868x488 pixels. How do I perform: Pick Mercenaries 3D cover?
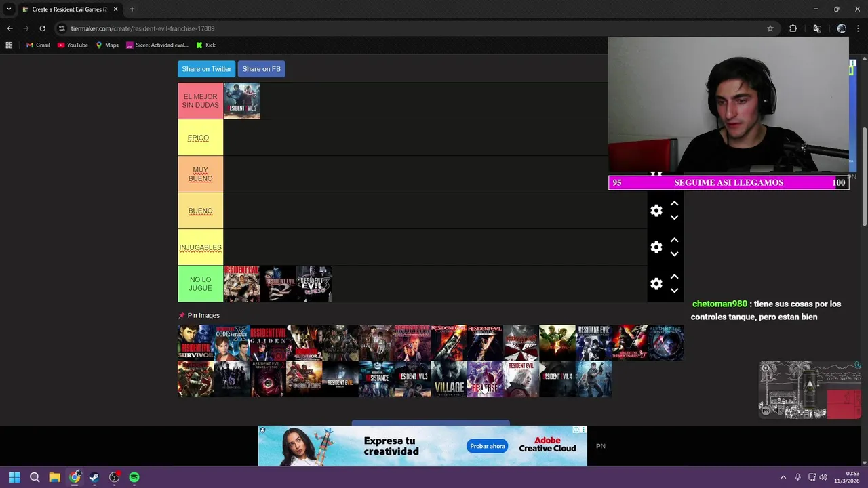[629, 342]
